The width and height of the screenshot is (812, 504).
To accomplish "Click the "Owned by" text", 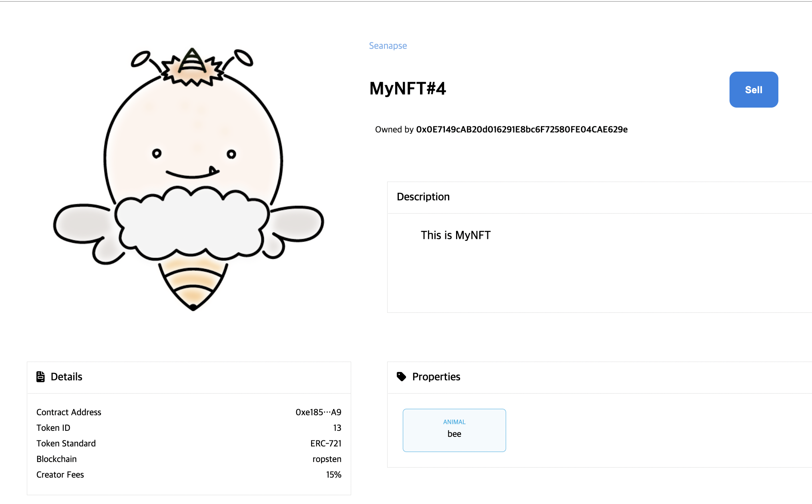I will [x=394, y=129].
